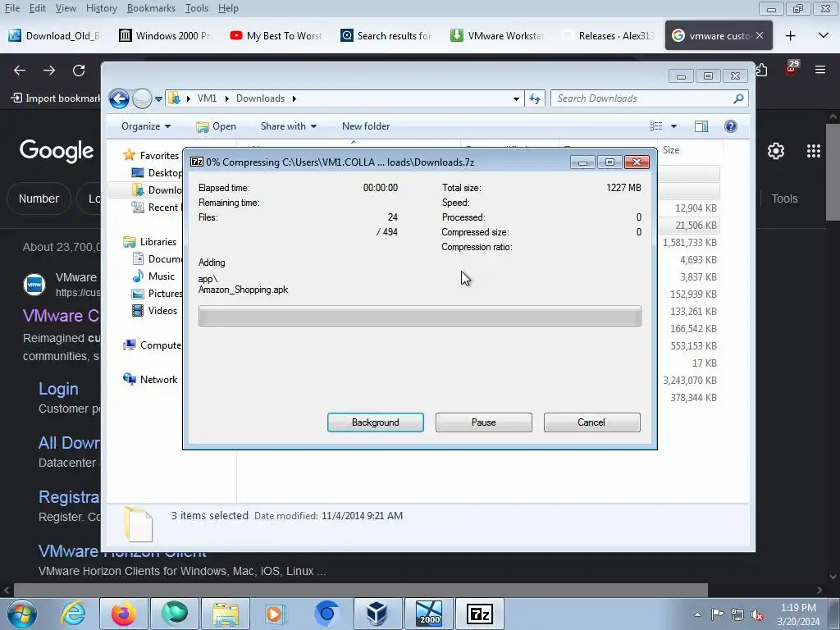Switch to Search results for tab
840x630 pixels.
tap(386, 35)
